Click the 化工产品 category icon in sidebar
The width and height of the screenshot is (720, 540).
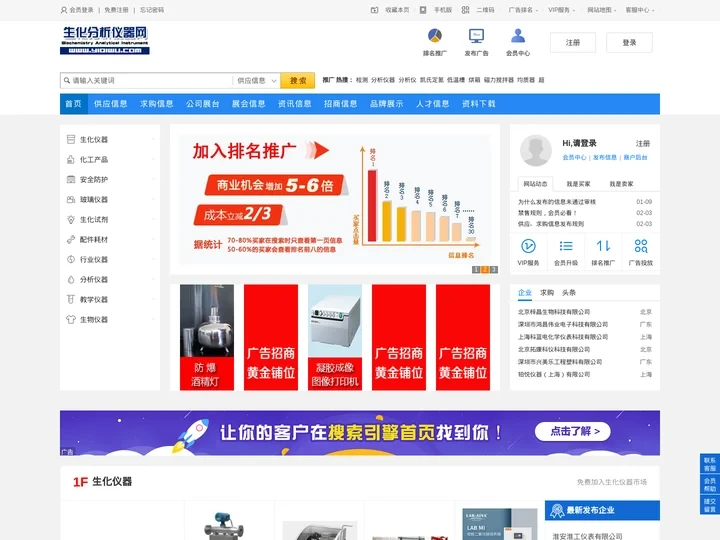pyautogui.click(x=71, y=159)
